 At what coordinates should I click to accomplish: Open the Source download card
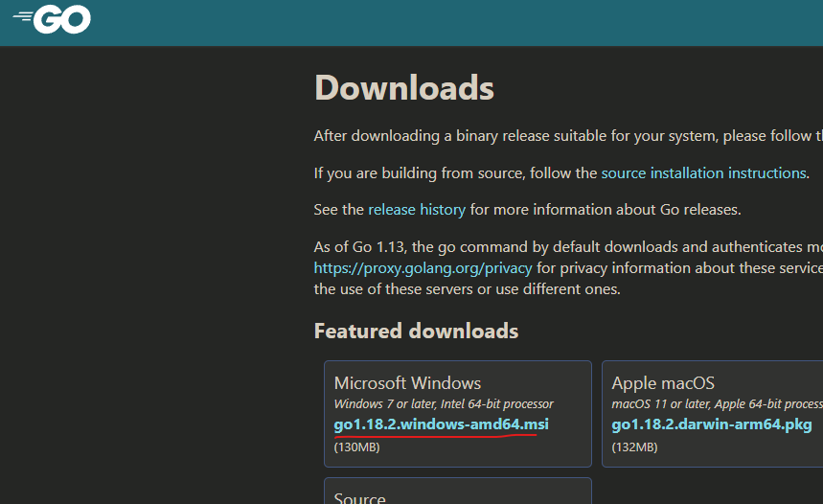(458, 492)
